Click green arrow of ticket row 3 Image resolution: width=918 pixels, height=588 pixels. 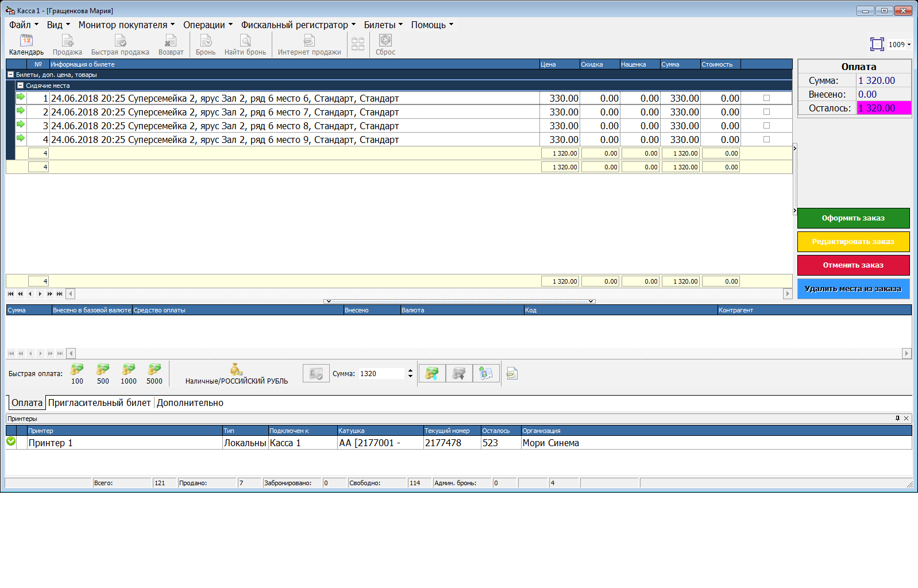[x=21, y=124]
